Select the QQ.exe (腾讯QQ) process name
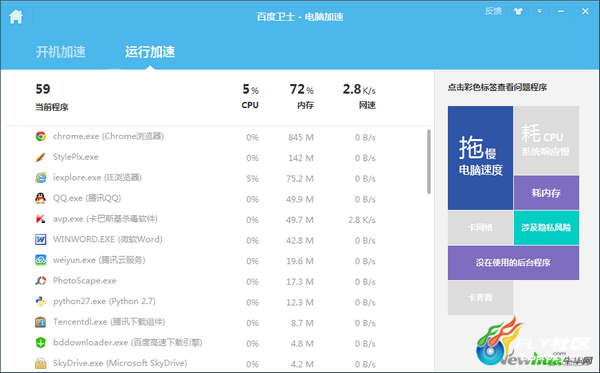 coord(87,198)
